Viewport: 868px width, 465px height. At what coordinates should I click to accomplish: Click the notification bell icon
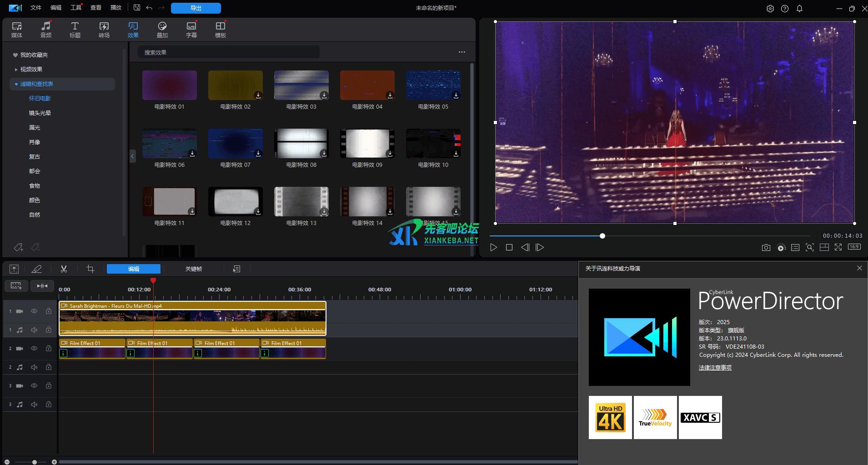pyautogui.click(x=799, y=9)
